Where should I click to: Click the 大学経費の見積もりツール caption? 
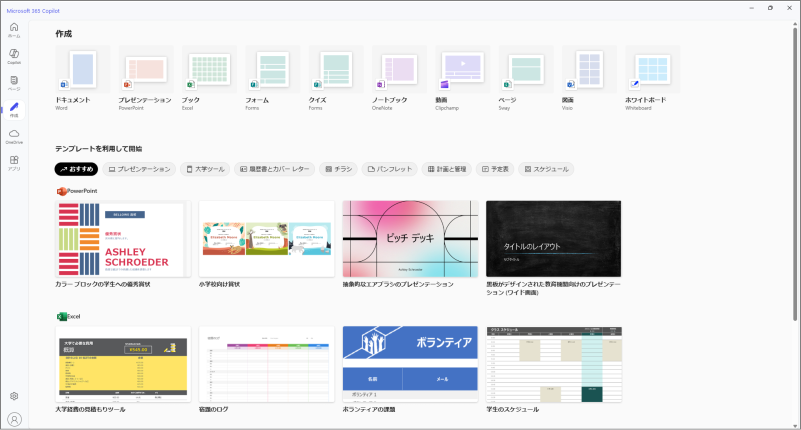[x=90, y=410]
